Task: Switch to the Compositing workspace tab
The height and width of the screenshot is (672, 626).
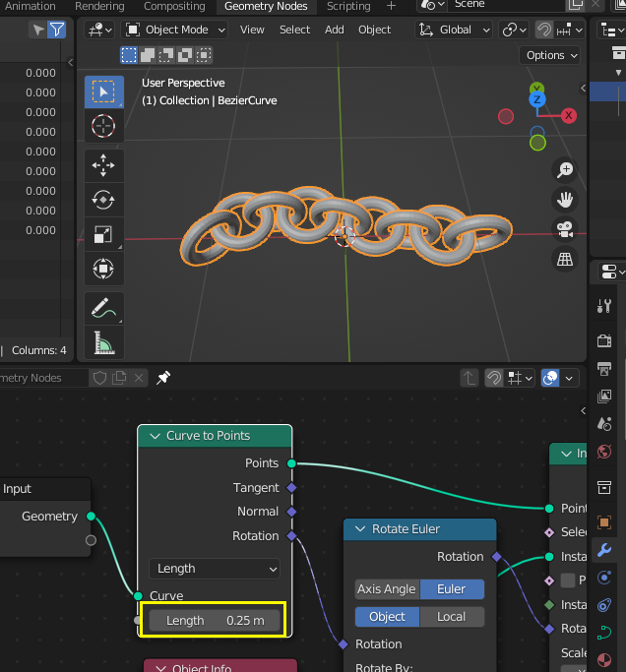Action: [174, 6]
